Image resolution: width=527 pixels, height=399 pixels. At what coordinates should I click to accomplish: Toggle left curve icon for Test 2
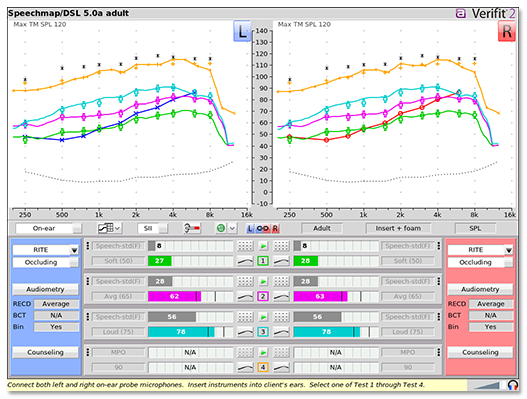click(x=245, y=296)
